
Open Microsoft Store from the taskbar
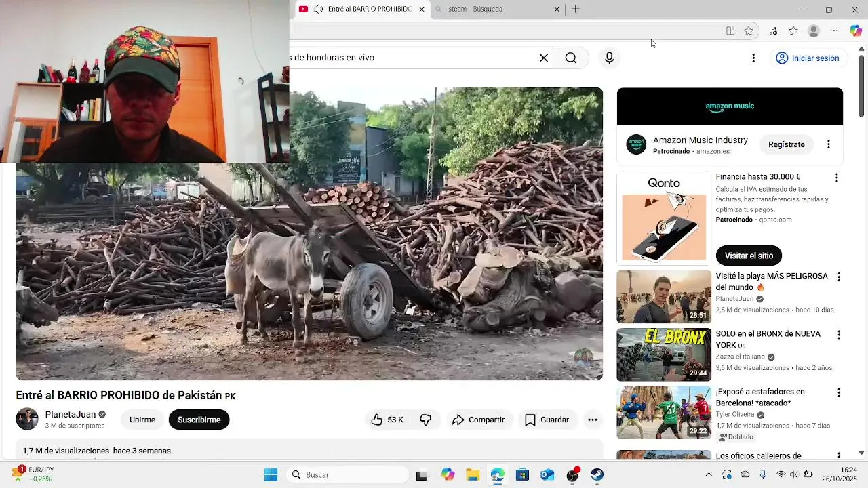pyautogui.click(x=522, y=475)
